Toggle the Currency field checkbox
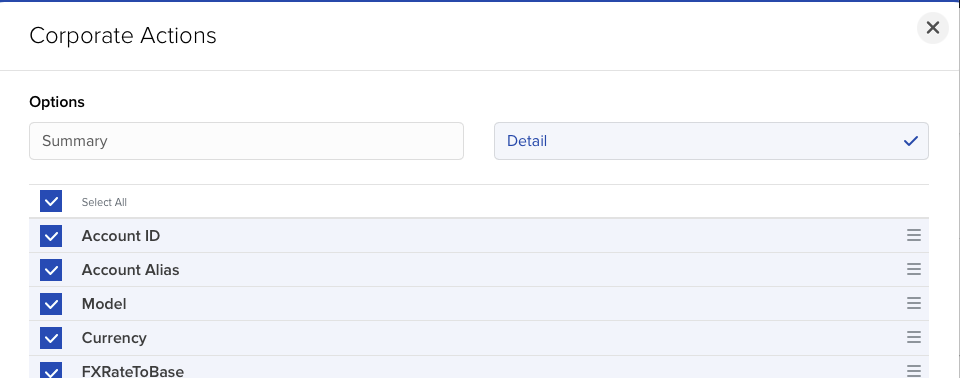Image resolution: width=960 pixels, height=378 pixels. pos(51,338)
